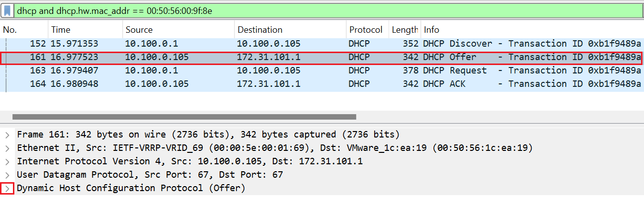Click the horizontal scrollbar in packet list
Image resolution: width=644 pixels, height=205 pixels.
tap(184, 117)
